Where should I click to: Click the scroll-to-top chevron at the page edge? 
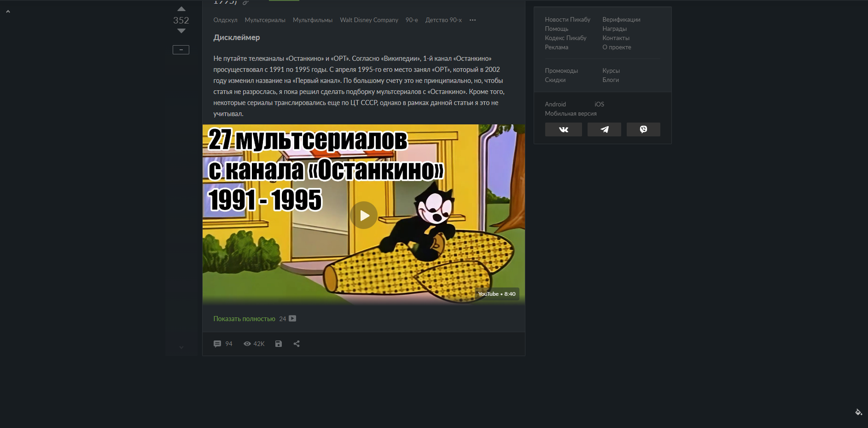click(x=8, y=12)
